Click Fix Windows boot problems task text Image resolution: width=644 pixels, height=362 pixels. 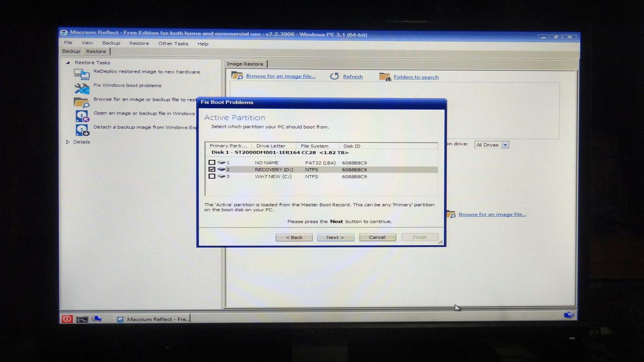pyautogui.click(x=127, y=85)
